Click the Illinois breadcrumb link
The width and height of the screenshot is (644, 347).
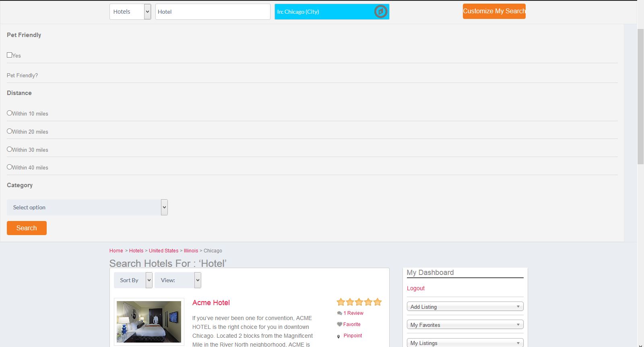191,251
